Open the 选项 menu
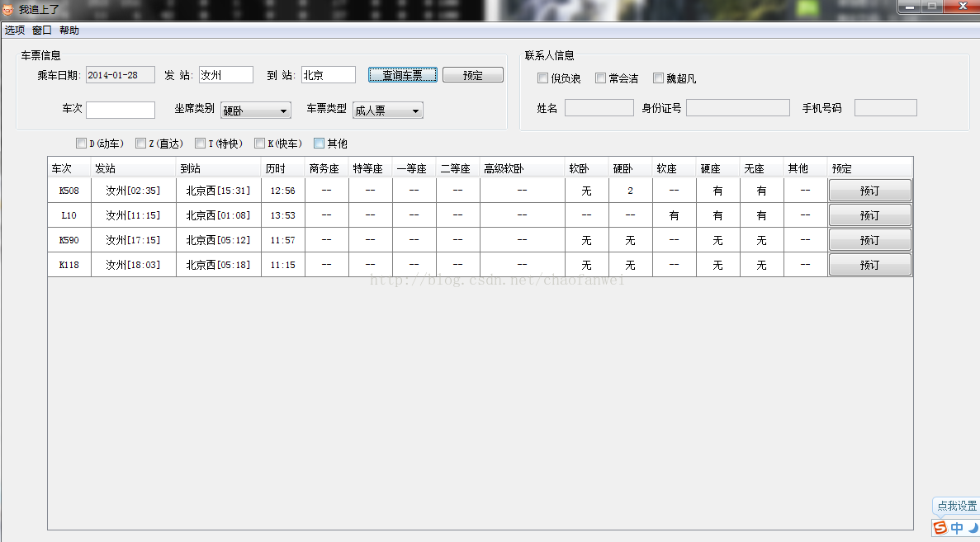The width and height of the screenshot is (980, 542). (x=15, y=30)
